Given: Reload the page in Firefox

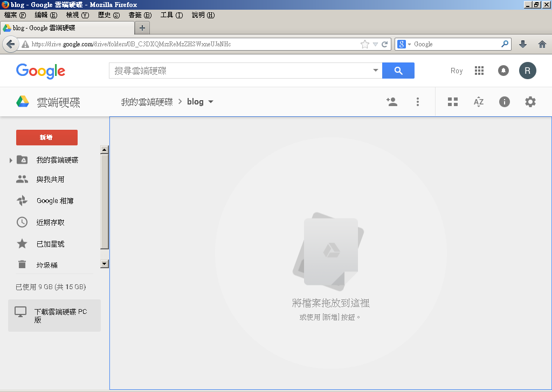Looking at the screenshot, I should pyautogui.click(x=385, y=44).
